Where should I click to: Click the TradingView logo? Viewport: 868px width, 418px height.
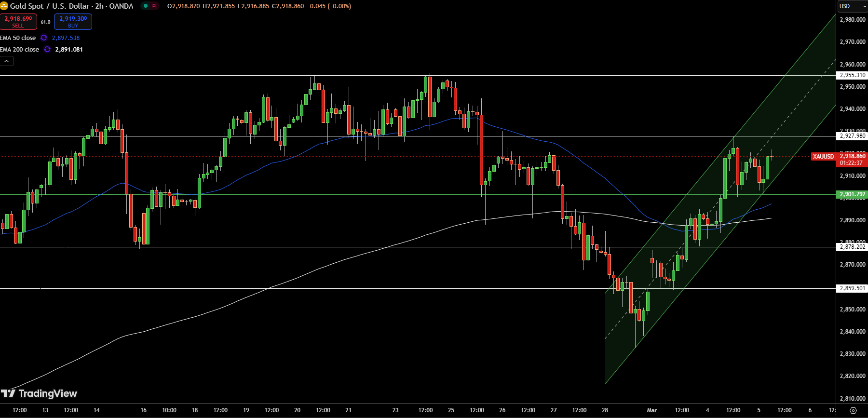pyautogui.click(x=39, y=393)
